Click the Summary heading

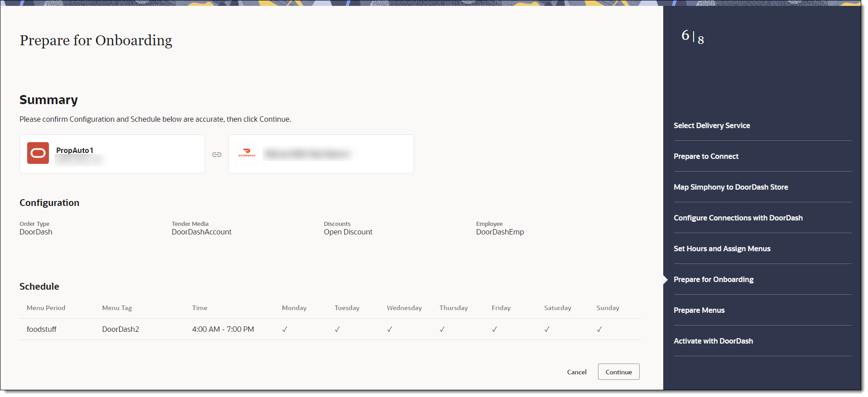pos(48,100)
